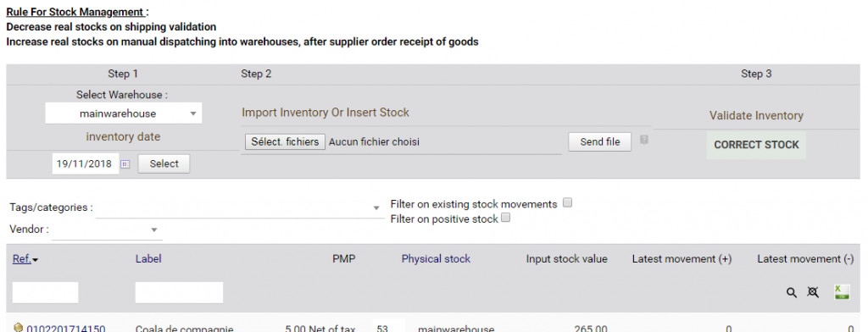Export list with the Excel spreadsheet icon
The height and width of the screenshot is (332, 868).
coord(842,292)
